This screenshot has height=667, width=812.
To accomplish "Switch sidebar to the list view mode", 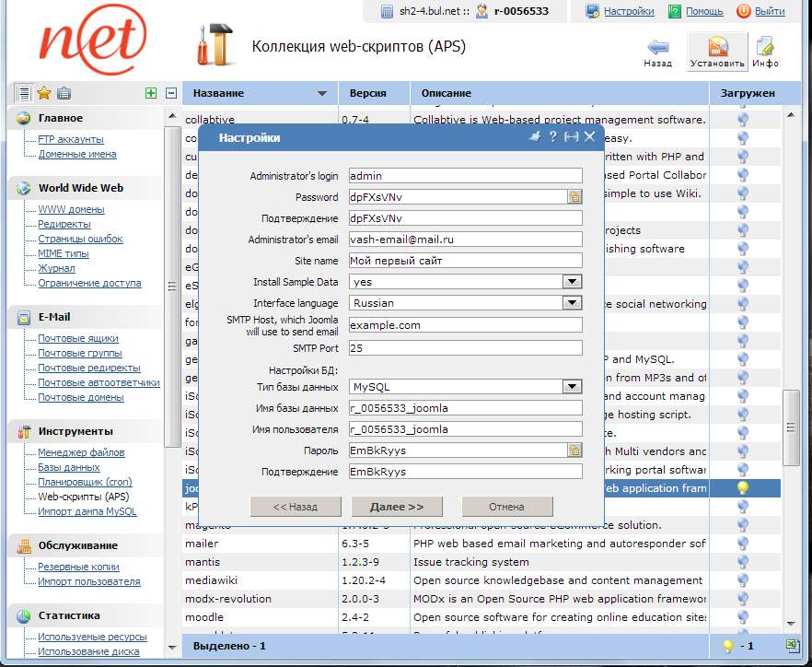I will click(23, 93).
